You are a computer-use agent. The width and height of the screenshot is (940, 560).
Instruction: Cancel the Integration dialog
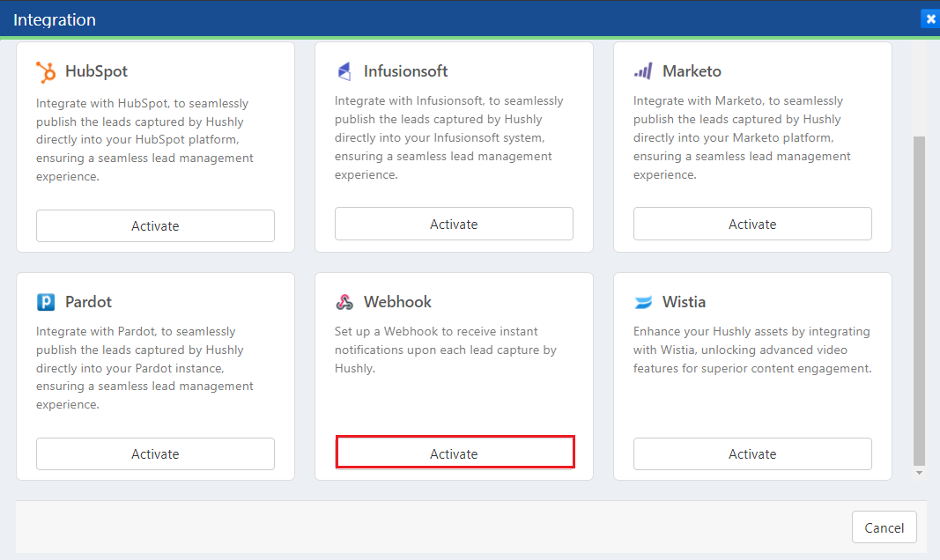(884, 527)
